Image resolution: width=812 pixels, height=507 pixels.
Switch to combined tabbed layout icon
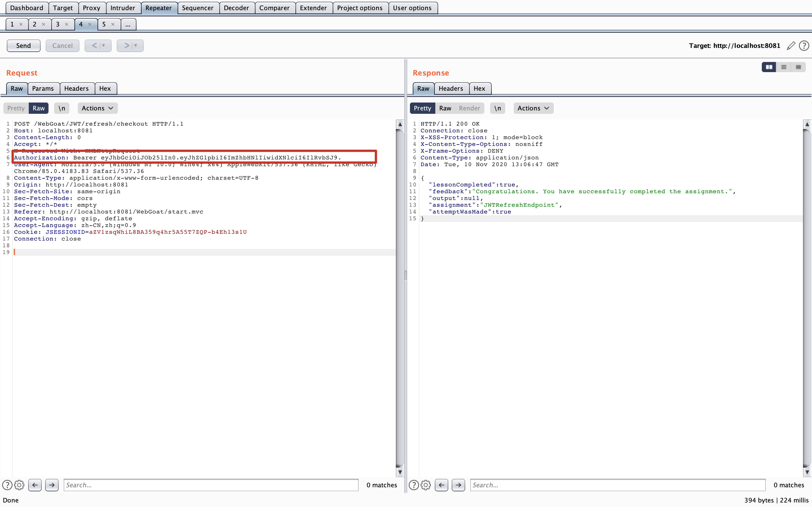798,67
